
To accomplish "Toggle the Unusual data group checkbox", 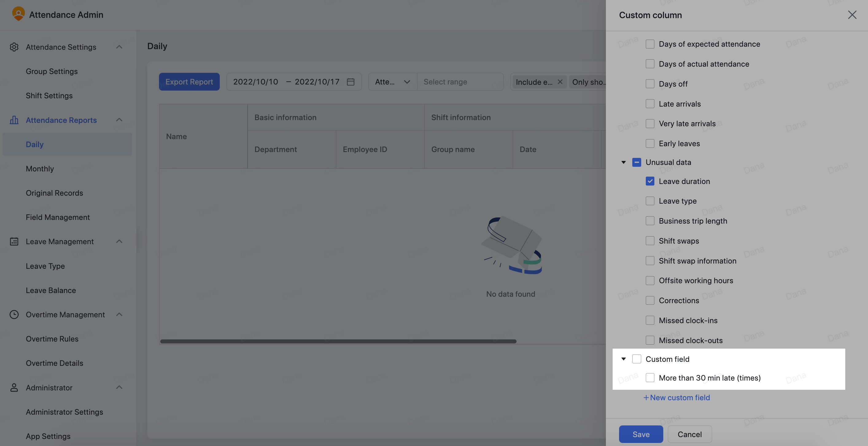I will (637, 162).
